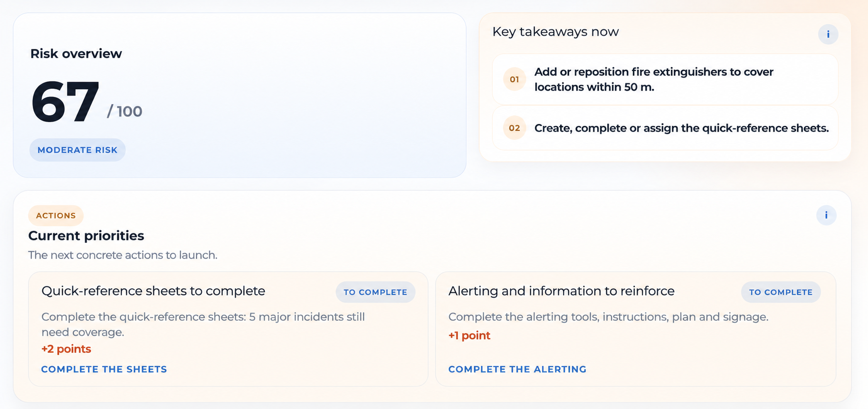Click the 'Risk overview' heading
This screenshot has width=868, height=409.
[x=76, y=54]
